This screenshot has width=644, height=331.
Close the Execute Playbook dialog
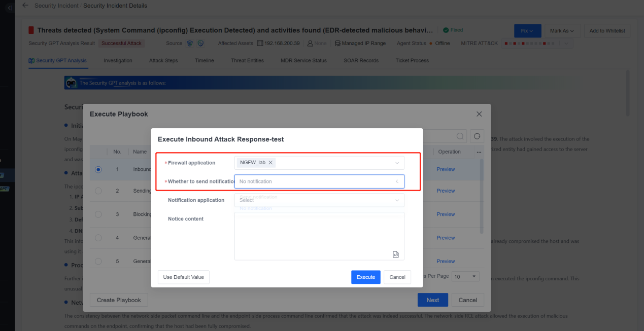point(479,114)
